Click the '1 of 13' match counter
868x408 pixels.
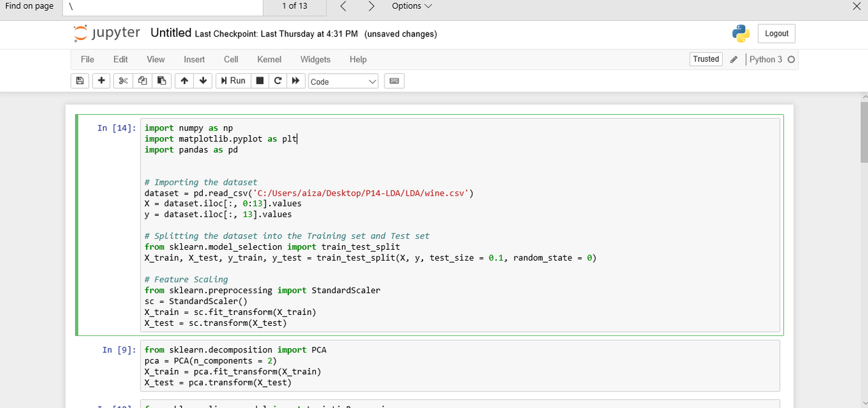click(x=295, y=6)
